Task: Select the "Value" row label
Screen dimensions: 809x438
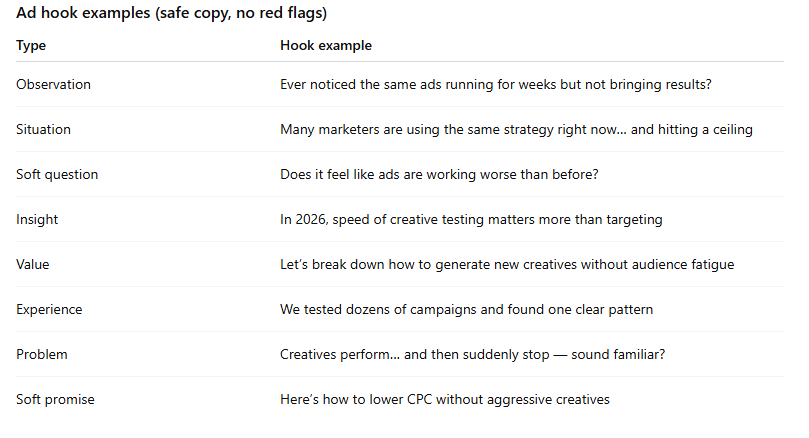Action: [34, 265]
